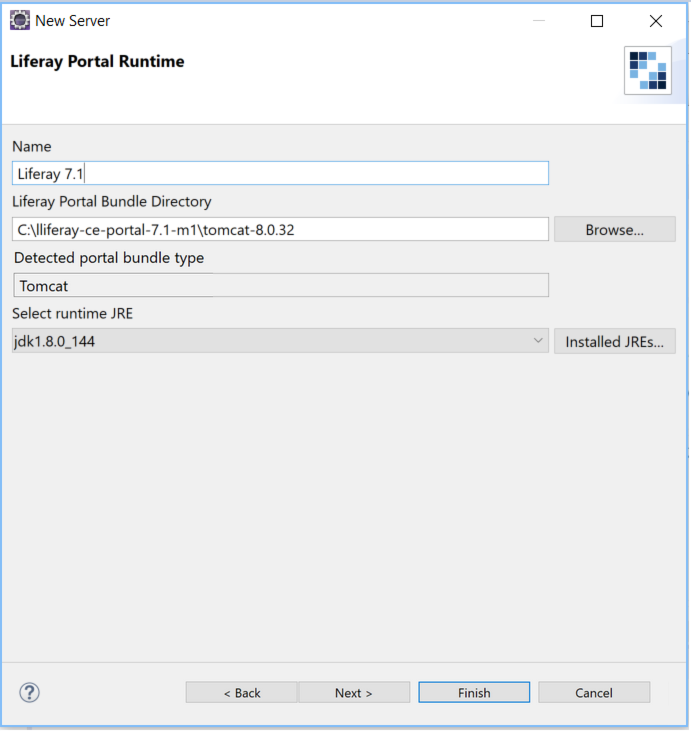Image resolution: width=691 pixels, height=731 pixels.
Task: Click into the Liferay Portal Bundle Directory field
Action: coord(280,229)
